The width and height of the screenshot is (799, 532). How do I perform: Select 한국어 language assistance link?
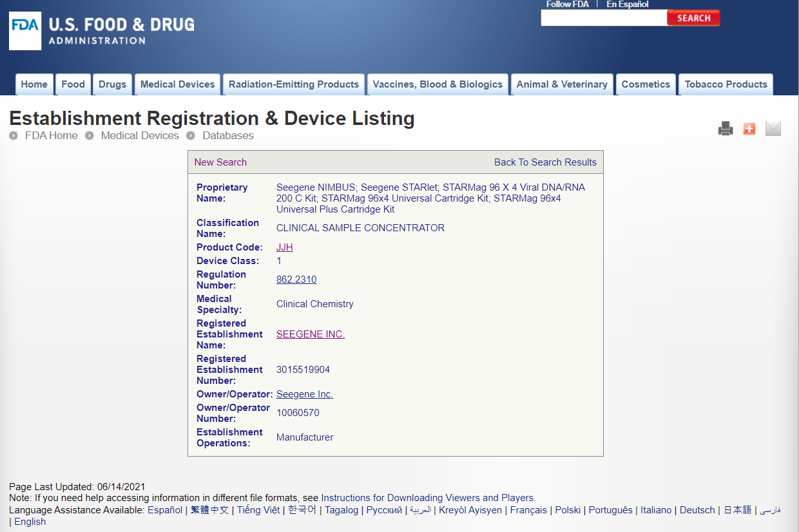click(302, 510)
